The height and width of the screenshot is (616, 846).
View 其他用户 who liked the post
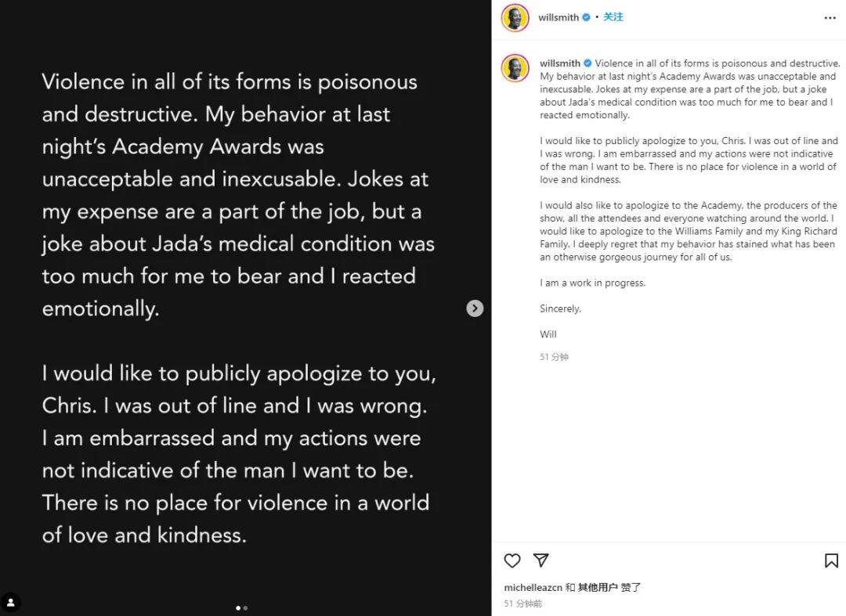tap(598, 587)
